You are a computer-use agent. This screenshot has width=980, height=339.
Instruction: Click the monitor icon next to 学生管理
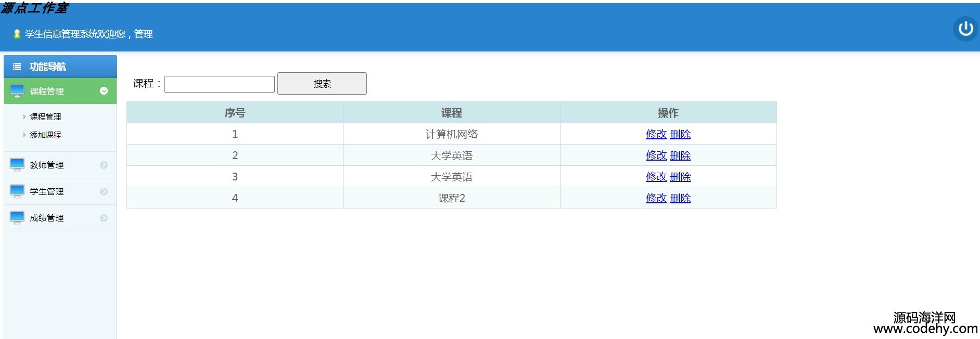click(17, 191)
